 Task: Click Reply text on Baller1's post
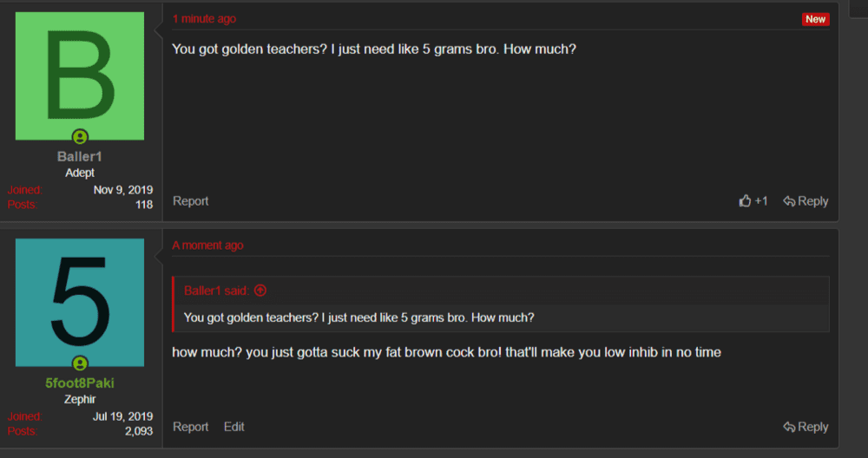pos(812,201)
